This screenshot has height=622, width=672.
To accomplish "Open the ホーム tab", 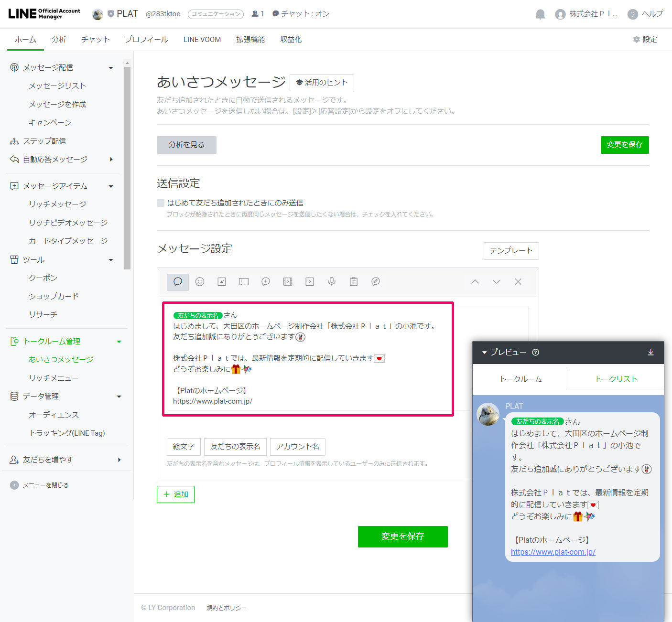I will [25, 40].
